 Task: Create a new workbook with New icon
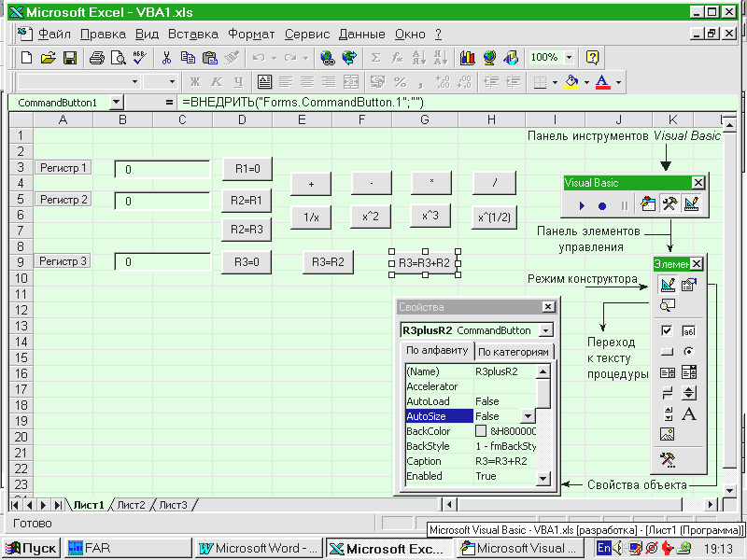pyautogui.click(x=27, y=58)
